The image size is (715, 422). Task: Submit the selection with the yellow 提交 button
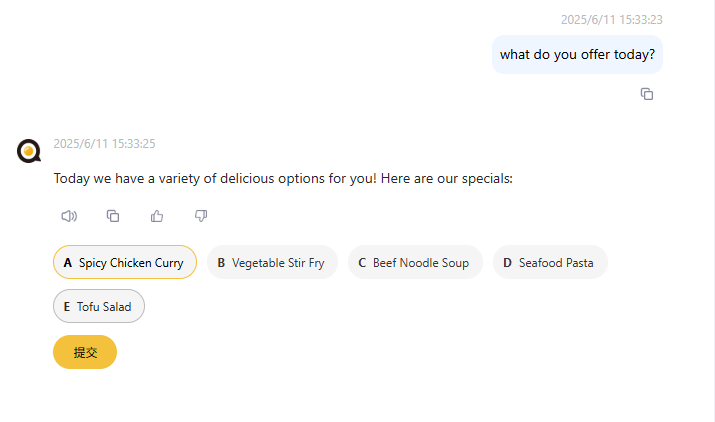pos(85,352)
